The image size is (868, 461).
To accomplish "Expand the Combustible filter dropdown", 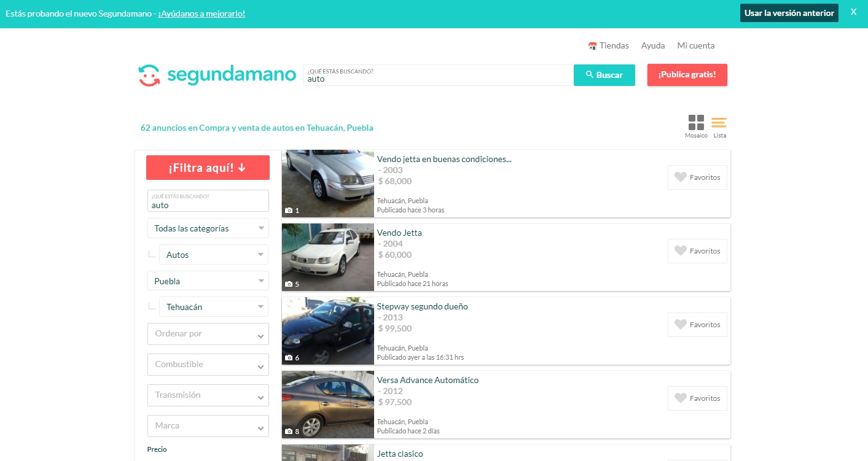I will tap(208, 365).
